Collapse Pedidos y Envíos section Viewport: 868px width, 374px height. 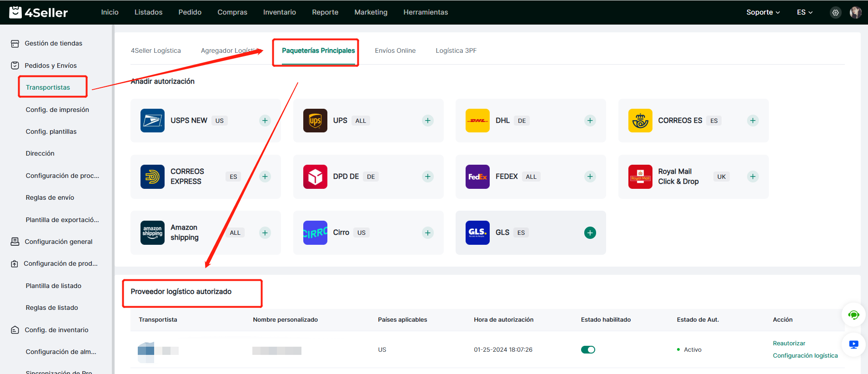pyautogui.click(x=44, y=66)
